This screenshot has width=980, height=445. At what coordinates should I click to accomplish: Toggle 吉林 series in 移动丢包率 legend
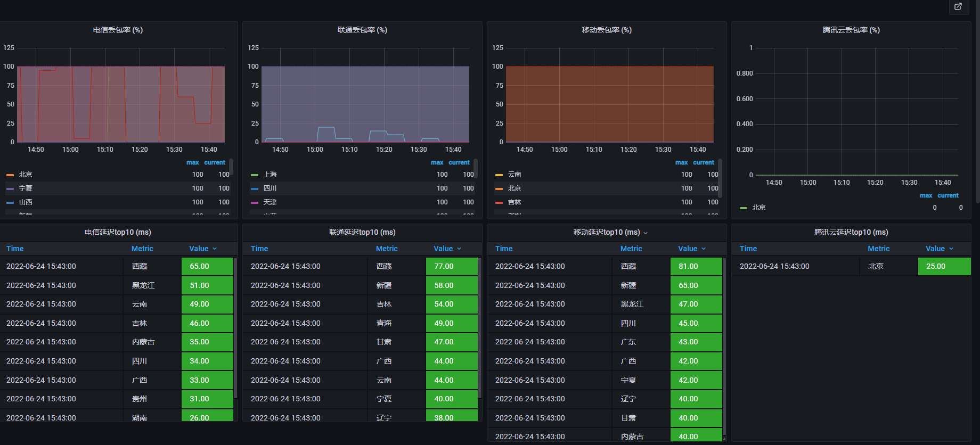[x=514, y=202]
